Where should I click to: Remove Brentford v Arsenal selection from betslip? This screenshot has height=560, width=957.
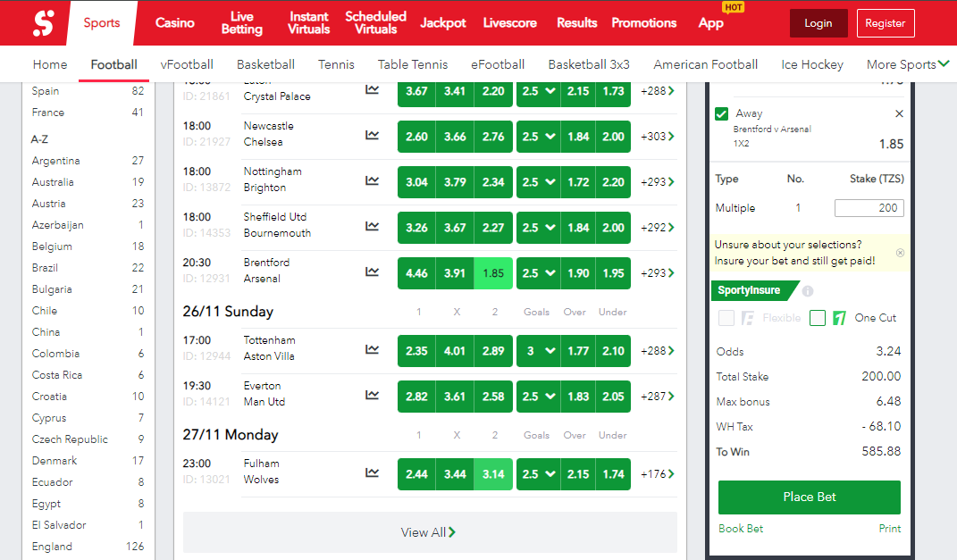899,113
